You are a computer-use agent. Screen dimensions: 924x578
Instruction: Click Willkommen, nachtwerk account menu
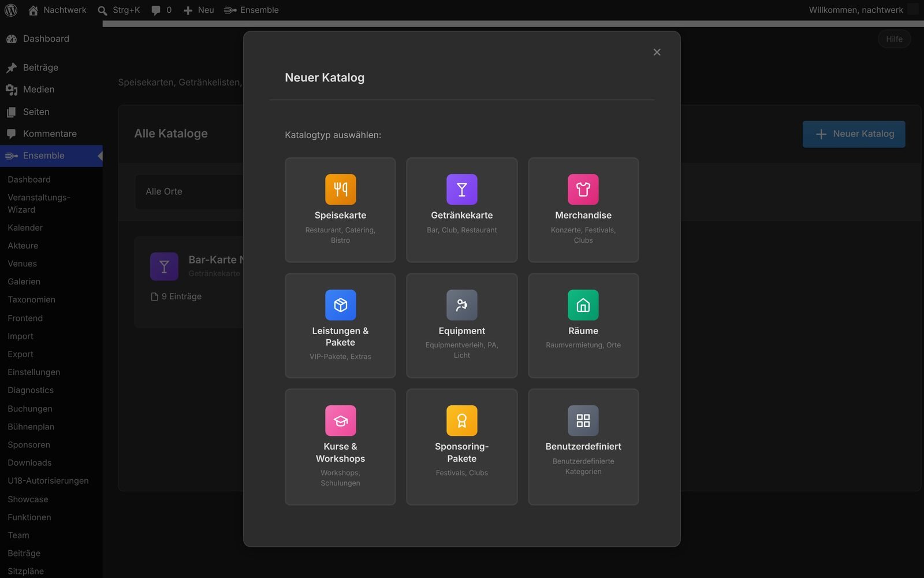(x=863, y=10)
